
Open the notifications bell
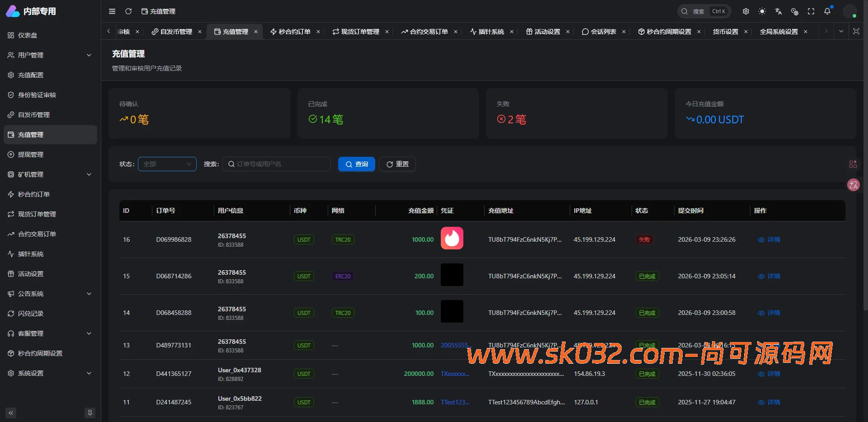[828, 11]
